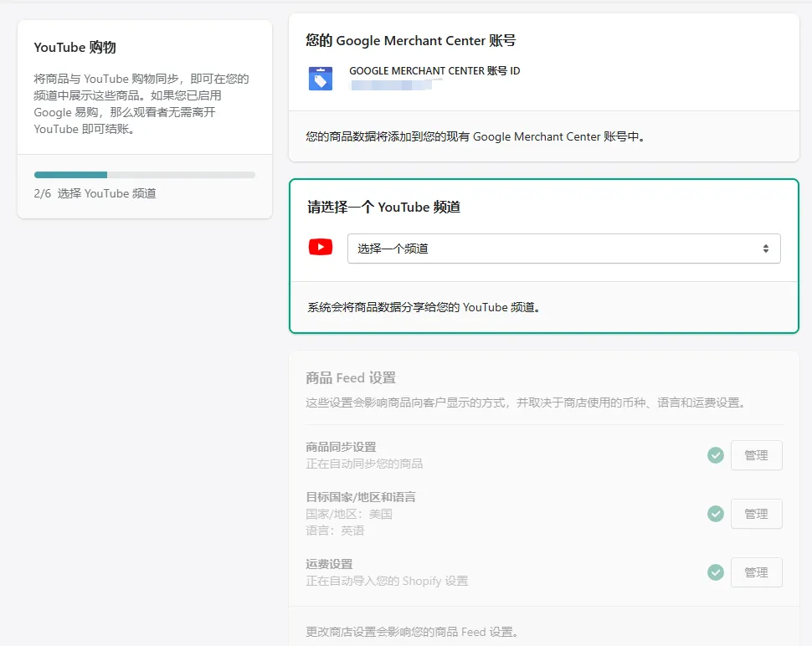The image size is (812, 646).
Task: Click the up-down arrow on channel selector
Action: click(765, 249)
